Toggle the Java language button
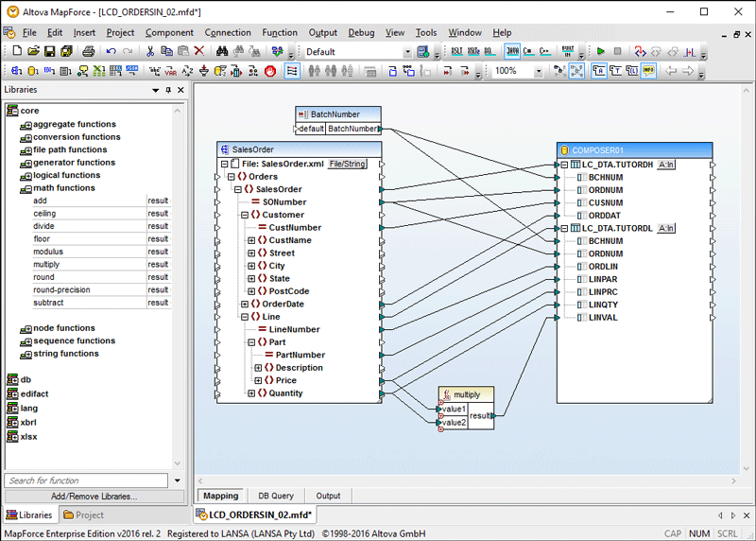Image resolution: width=756 pixels, height=541 pixels. (512, 51)
